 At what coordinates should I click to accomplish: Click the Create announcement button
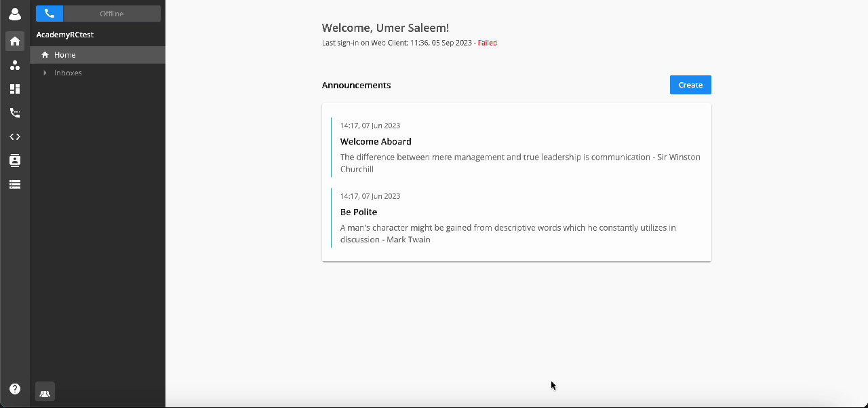pos(690,85)
